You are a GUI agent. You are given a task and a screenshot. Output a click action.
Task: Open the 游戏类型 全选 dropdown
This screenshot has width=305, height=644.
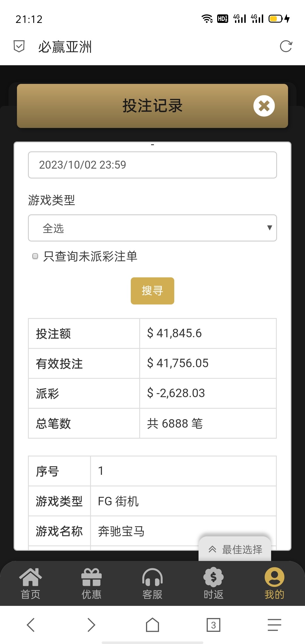pos(152,228)
